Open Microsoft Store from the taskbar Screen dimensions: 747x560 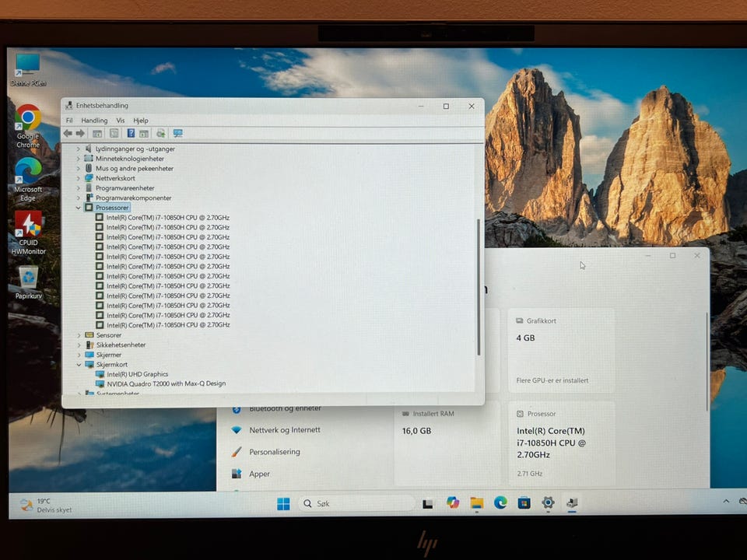(x=524, y=503)
